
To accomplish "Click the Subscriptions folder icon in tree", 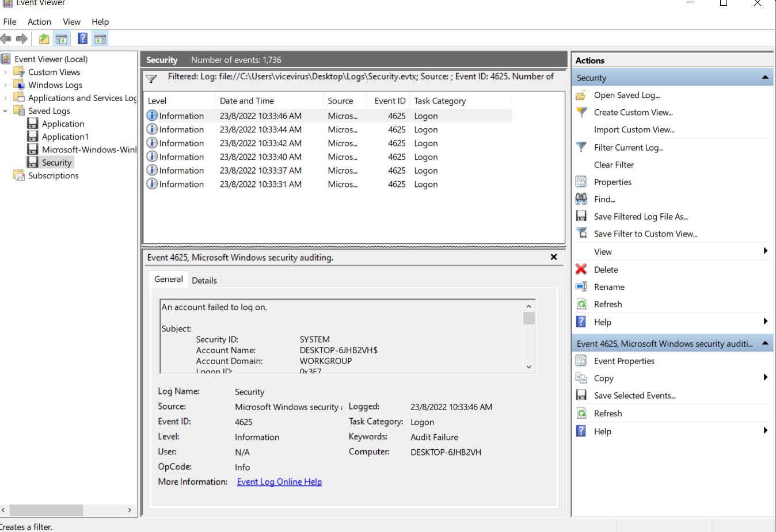I will [19, 175].
